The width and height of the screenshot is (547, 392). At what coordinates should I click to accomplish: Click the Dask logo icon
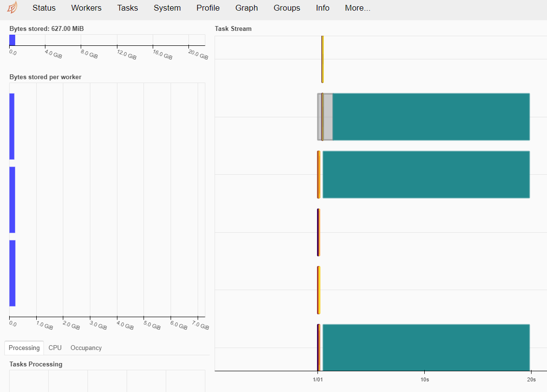13,7
